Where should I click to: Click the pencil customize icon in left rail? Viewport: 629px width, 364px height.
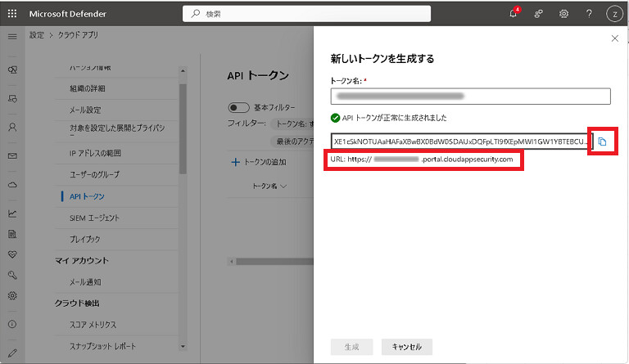pos(12,353)
